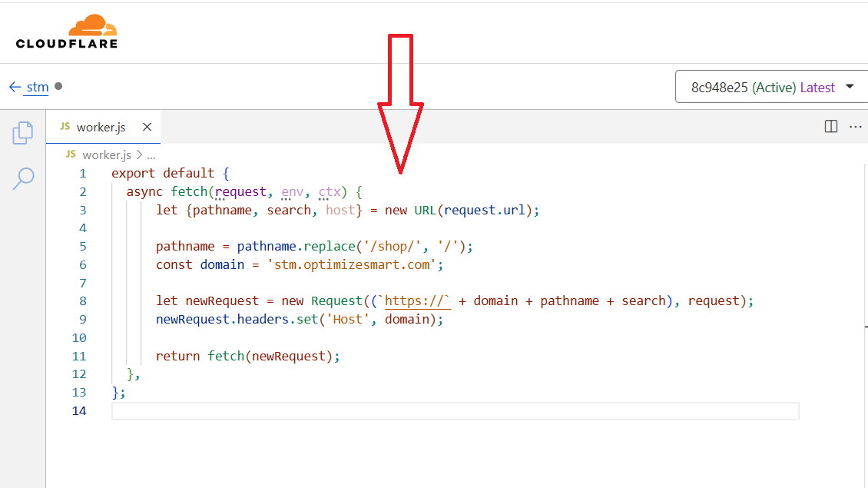The height and width of the screenshot is (488, 868).
Task: Click the JS file icon on worker.js tab
Action: (65, 127)
